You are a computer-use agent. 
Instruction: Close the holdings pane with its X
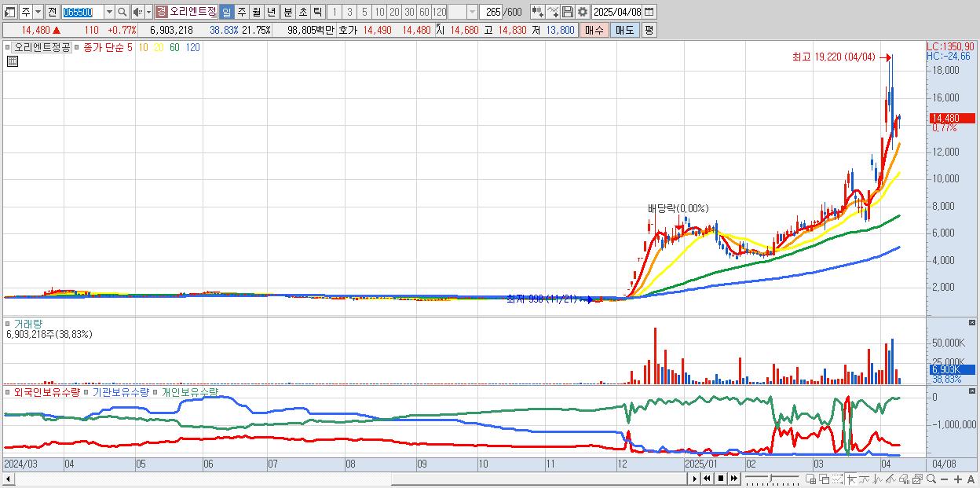pyautogui.click(x=972, y=390)
